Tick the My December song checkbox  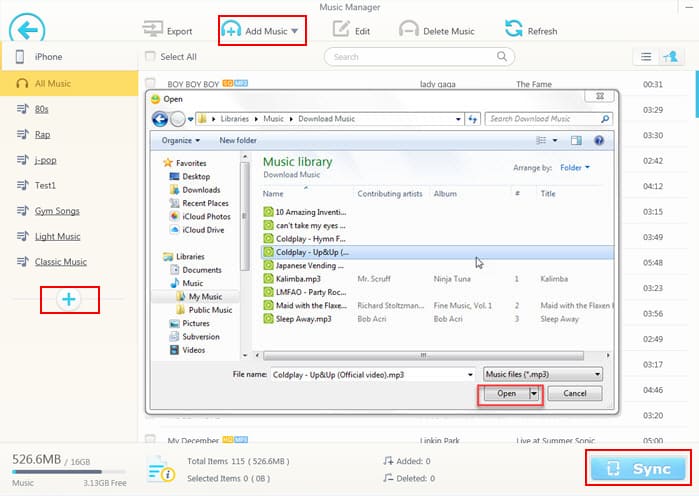150,439
